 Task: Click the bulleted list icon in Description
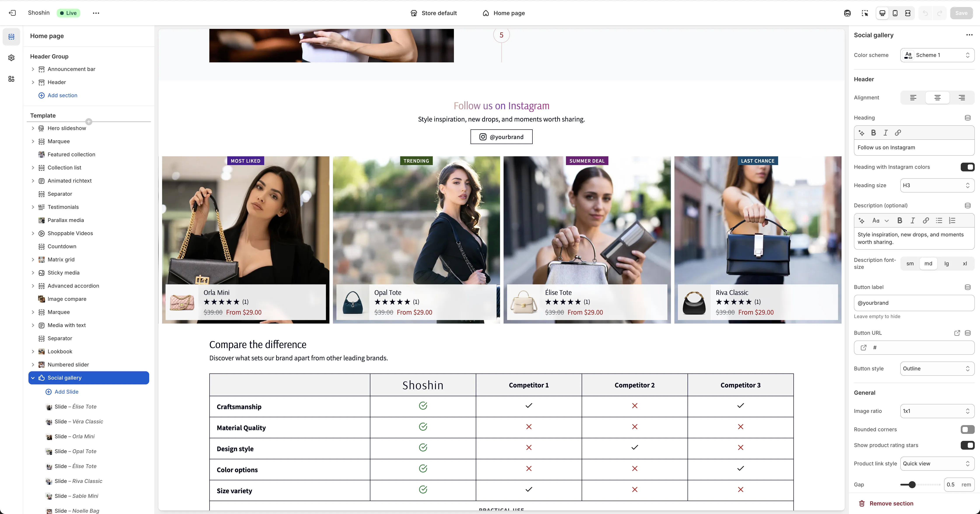coord(939,220)
